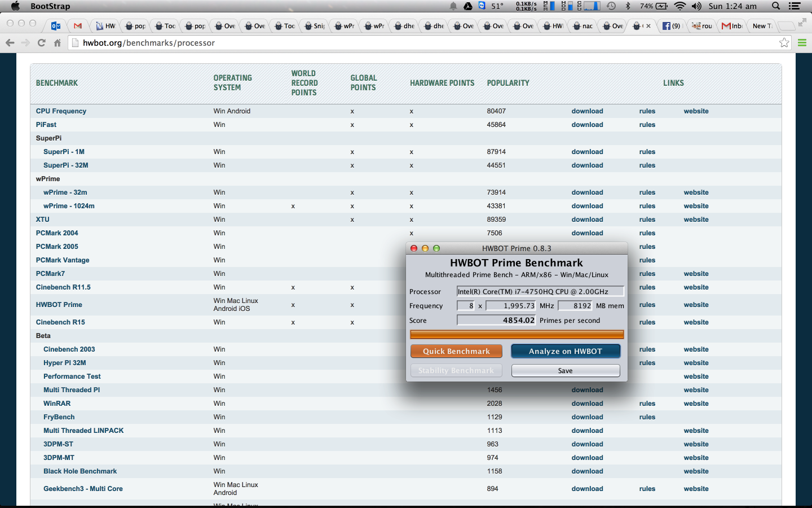Click the Stability Benchmark button
812x508 pixels.
pyautogui.click(x=456, y=371)
